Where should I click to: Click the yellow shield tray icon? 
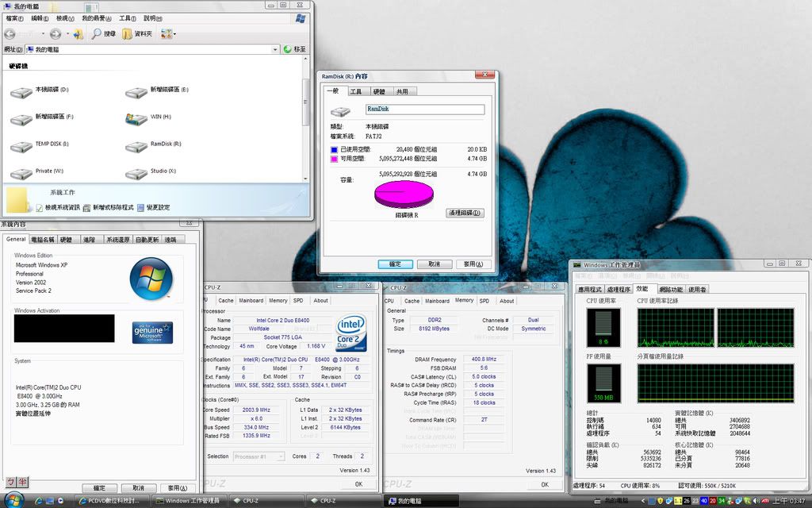coord(661,502)
